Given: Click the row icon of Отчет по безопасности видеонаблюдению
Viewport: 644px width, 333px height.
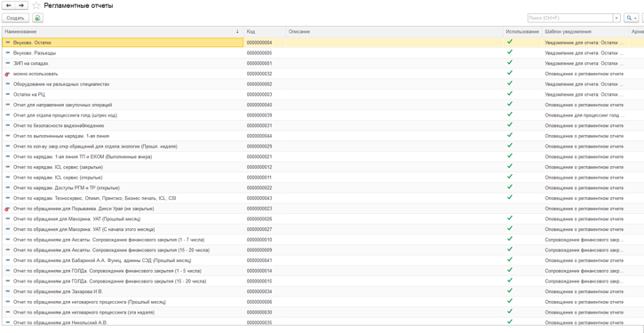Looking at the screenshot, I should pyautogui.click(x=8, y=125).
